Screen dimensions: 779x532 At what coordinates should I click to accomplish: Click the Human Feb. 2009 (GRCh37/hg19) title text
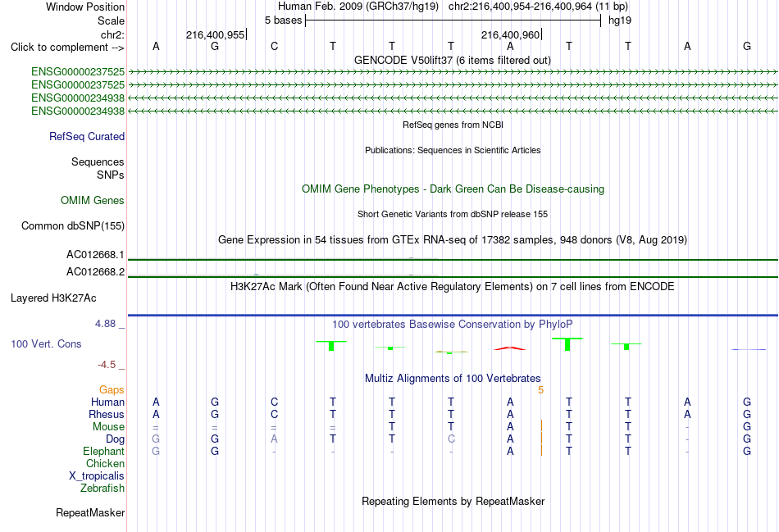tap(358, 7)
